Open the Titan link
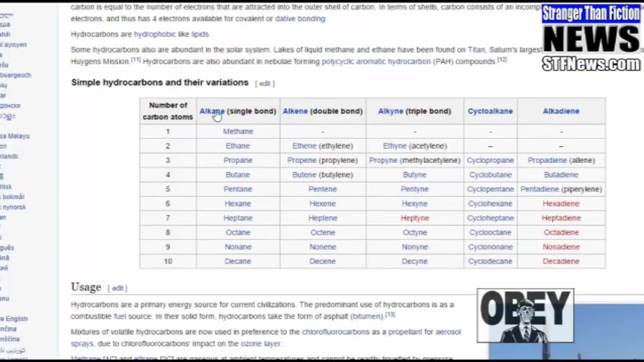The width and height of the screenshot is (644, 362). click(x=476, y=50)
